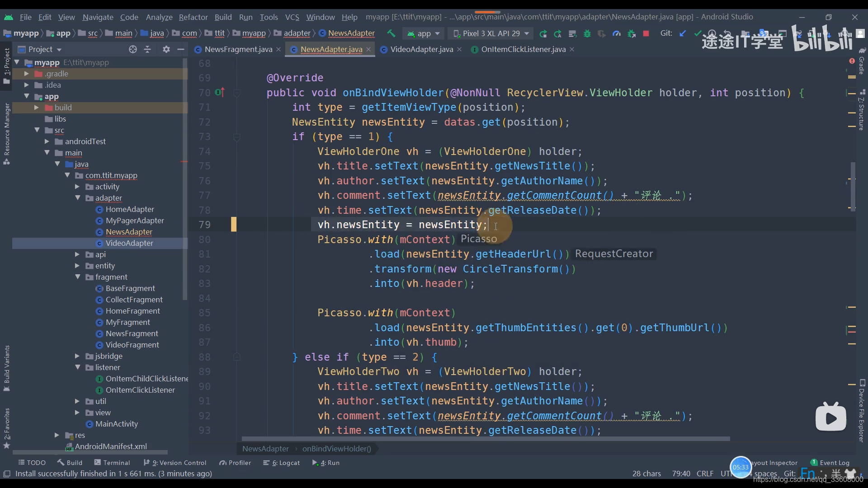This screenshot has width=868, height=488.
Task: Click Apply Changes and Restart Activity icon
Action: [x=557, y=33]
